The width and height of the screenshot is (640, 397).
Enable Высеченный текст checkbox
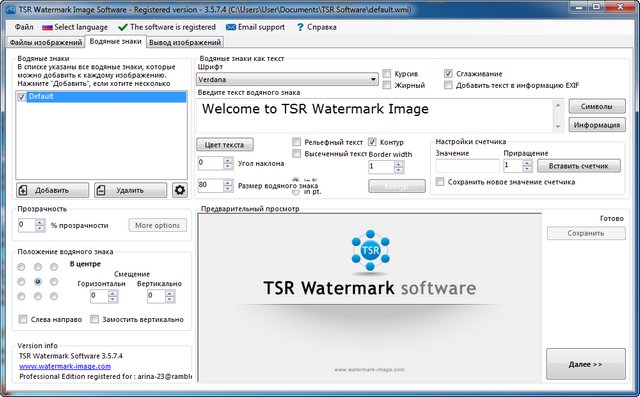(296, 153)
